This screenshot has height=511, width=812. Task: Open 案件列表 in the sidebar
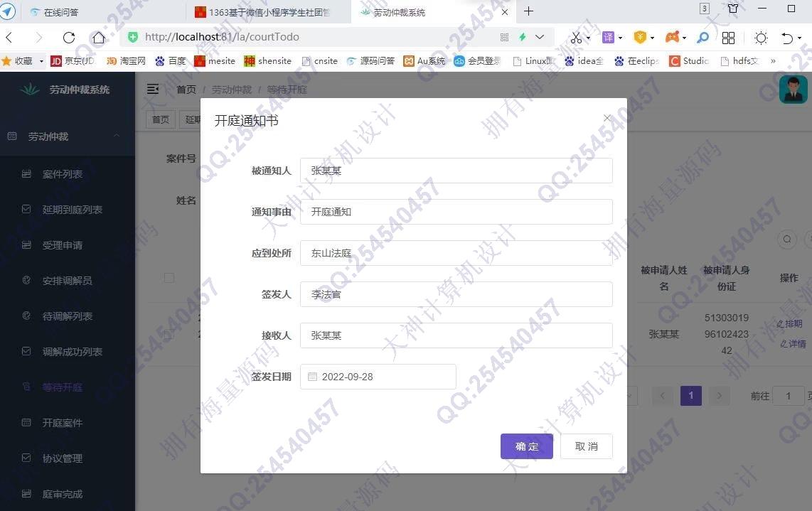point(63,174)
